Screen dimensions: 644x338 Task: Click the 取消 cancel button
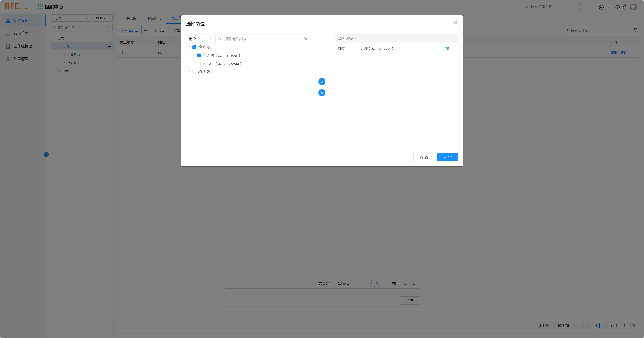coord(424,157)
